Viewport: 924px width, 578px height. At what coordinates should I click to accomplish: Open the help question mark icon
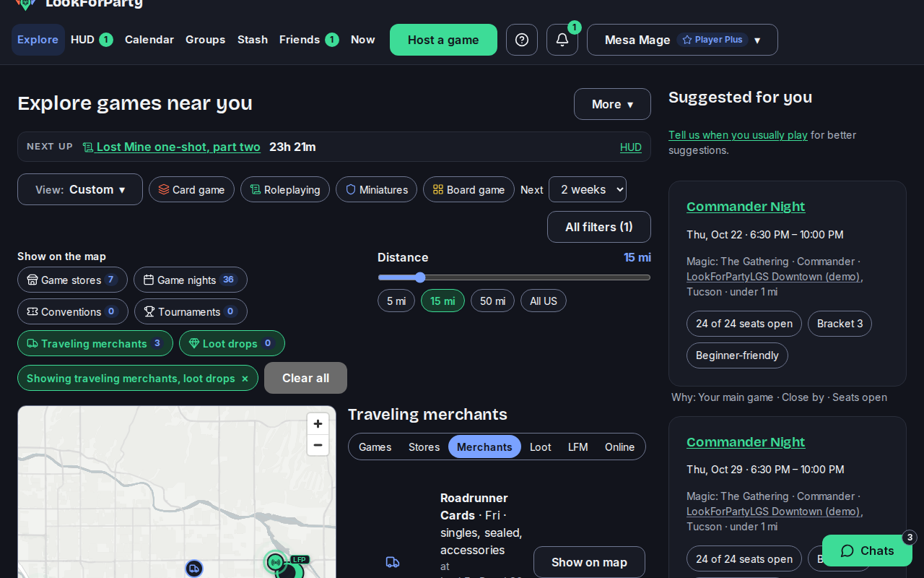click(522, 40)
